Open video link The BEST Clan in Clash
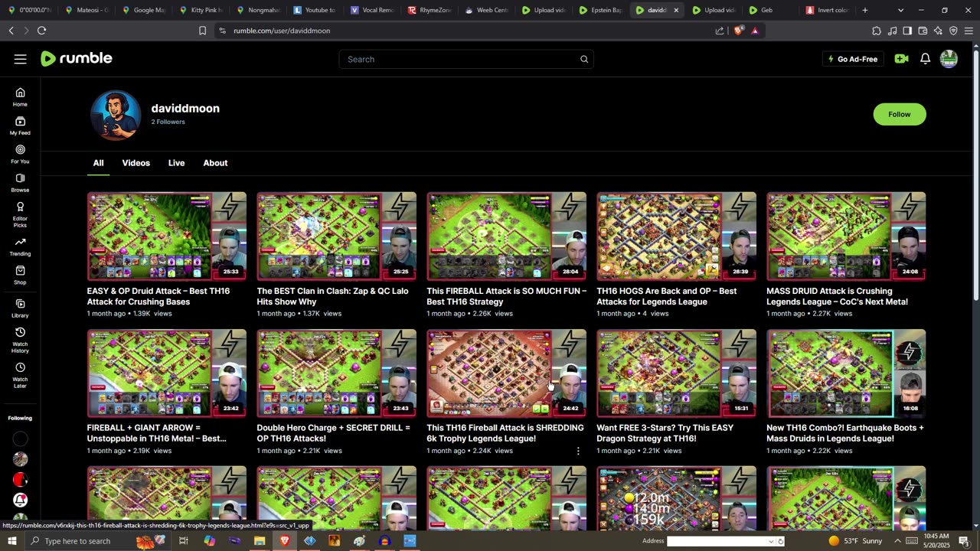Image resolution: width=980 pixels, height=551 pixels. pos(332,296)
